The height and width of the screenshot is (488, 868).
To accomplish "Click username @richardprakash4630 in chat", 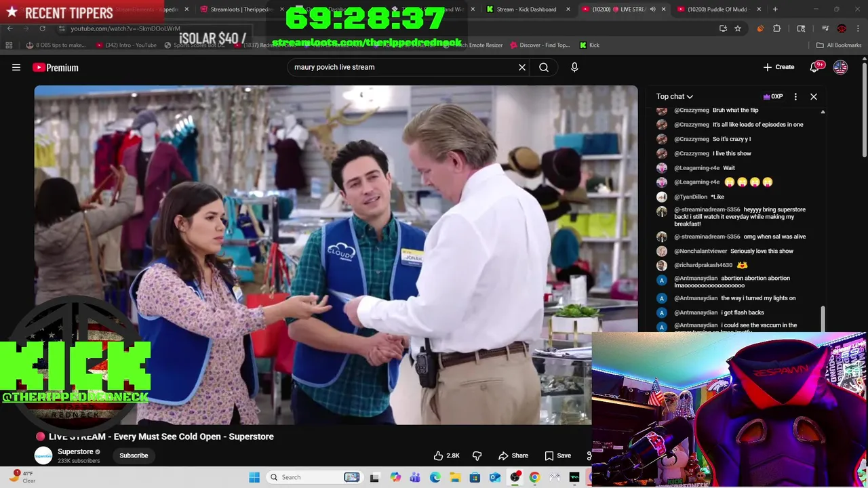I will (703, 265).
